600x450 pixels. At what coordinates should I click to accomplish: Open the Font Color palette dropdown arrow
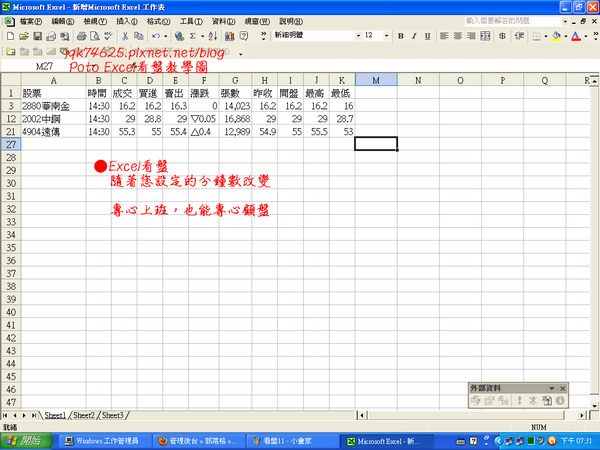(x=586, y=36)
